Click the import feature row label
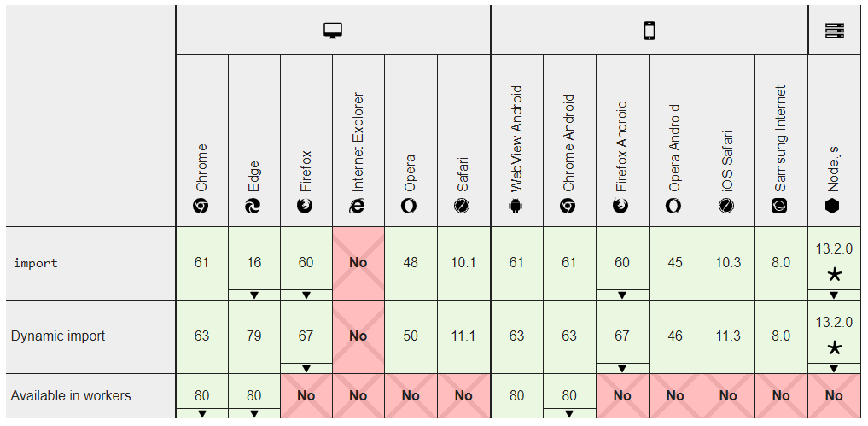 36,263
